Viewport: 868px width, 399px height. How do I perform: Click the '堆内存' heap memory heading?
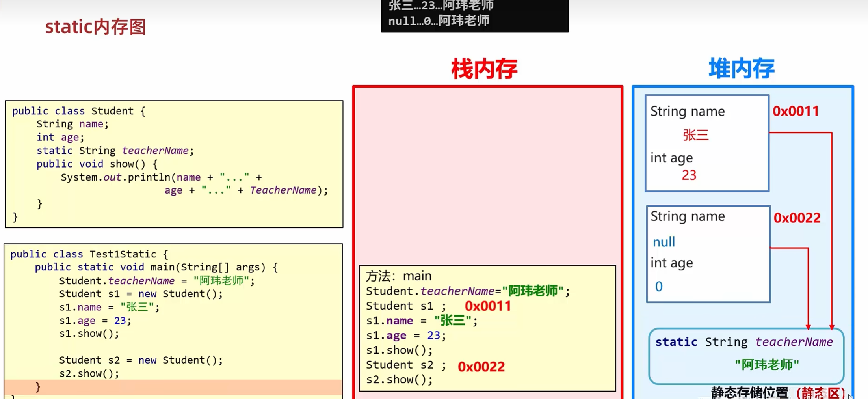[742, 68]
